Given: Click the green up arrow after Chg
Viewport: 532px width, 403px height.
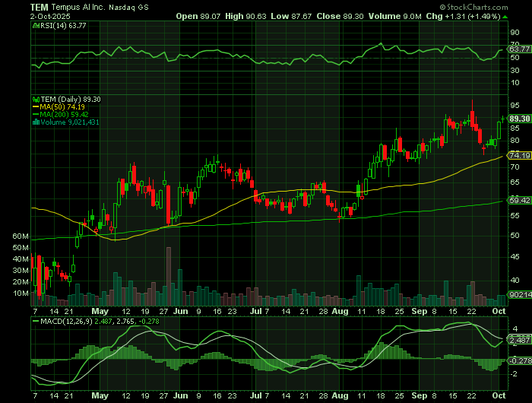Looking at the screenshot, I should click(x=505, y=17).
